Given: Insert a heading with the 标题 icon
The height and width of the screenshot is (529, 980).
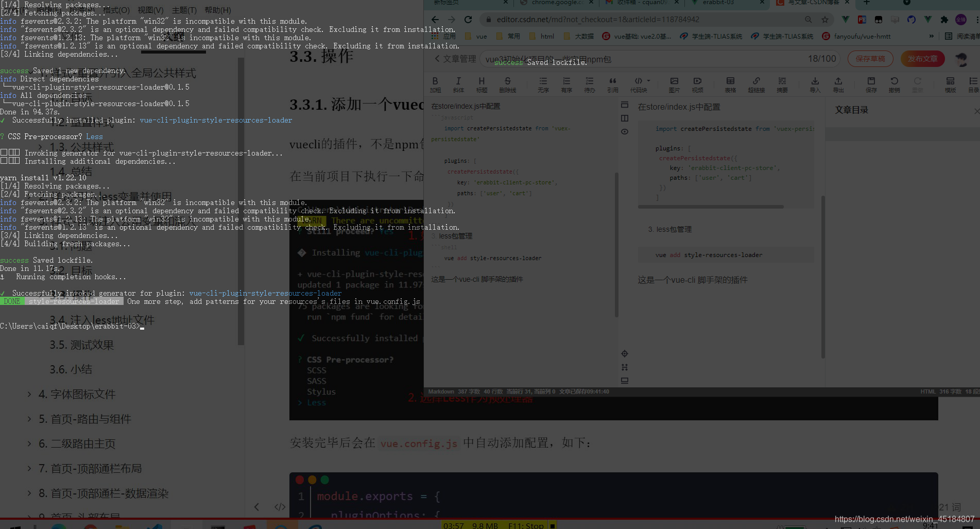Looking at the screenshot, I should pyautogui.click(x=482, y=84).
